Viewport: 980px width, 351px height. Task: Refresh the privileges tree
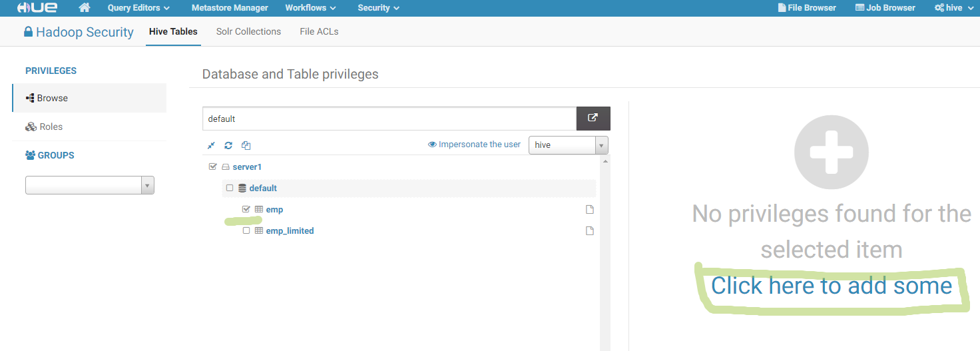pyautogui.click(x=228, y=145)
